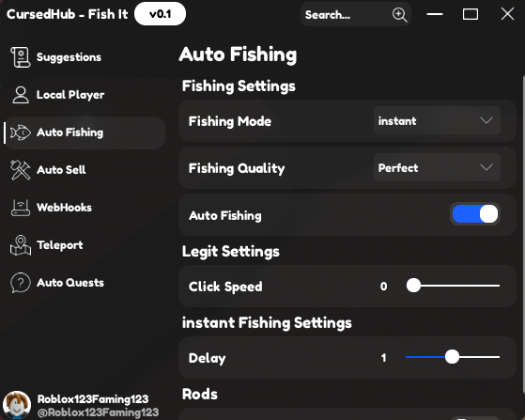This screenshot has height=420, width=525.
Task: Select Auto Fishing label in sidebar
Action: 70,132
